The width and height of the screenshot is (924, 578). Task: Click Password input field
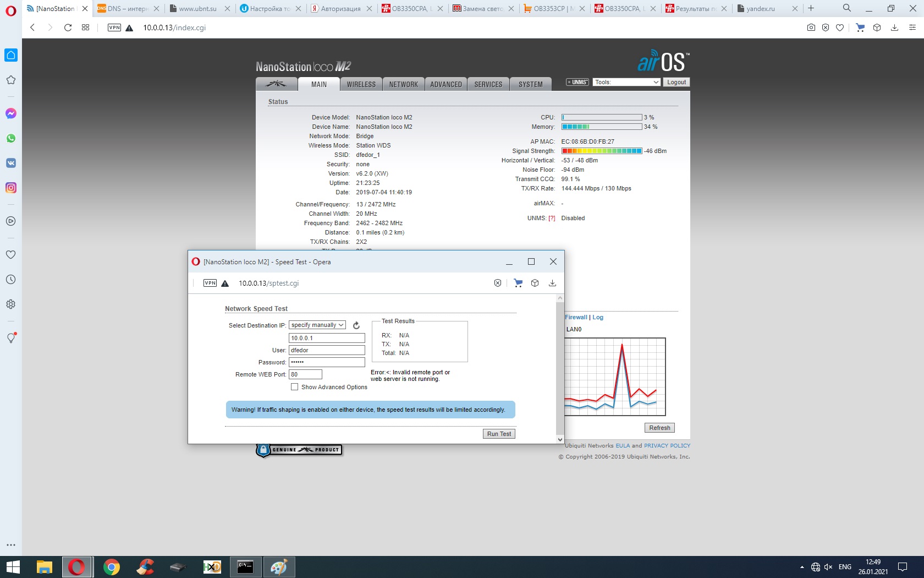(327, 362)
